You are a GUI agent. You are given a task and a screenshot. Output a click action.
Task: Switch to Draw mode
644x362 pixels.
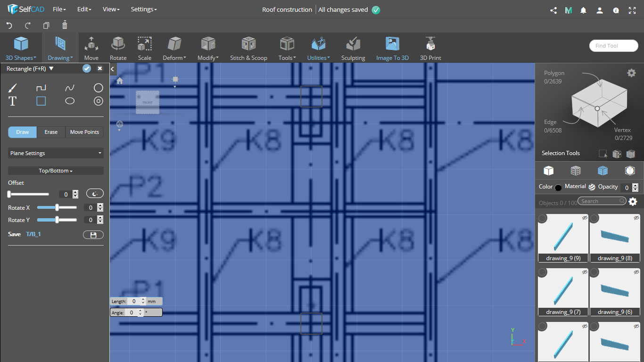pyautogui.click(x=23, y=132)
